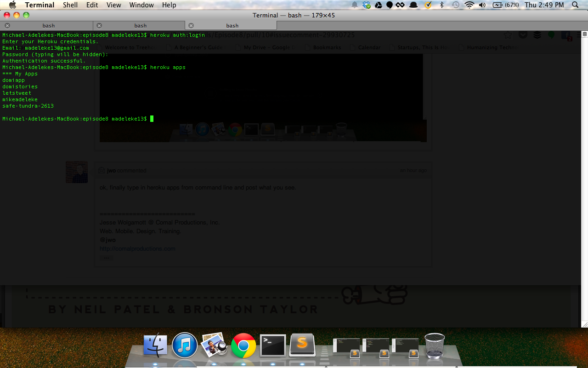Click the battery status showing 67%
This screenshot has width=588, height=368.
[505, 5]
